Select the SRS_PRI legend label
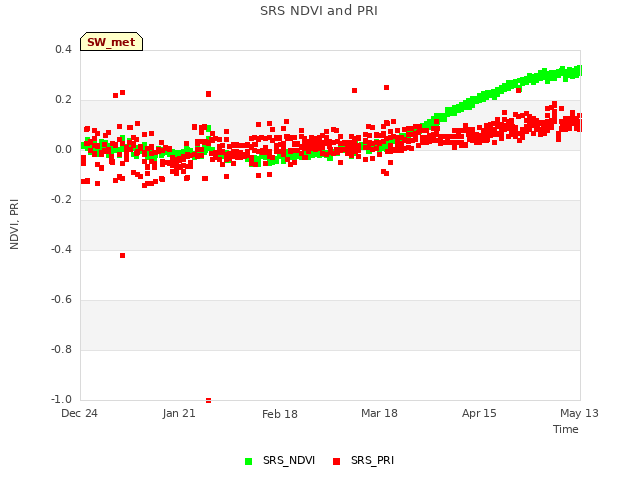This screenshot has width=640, height=480. [x=372, y=460]
